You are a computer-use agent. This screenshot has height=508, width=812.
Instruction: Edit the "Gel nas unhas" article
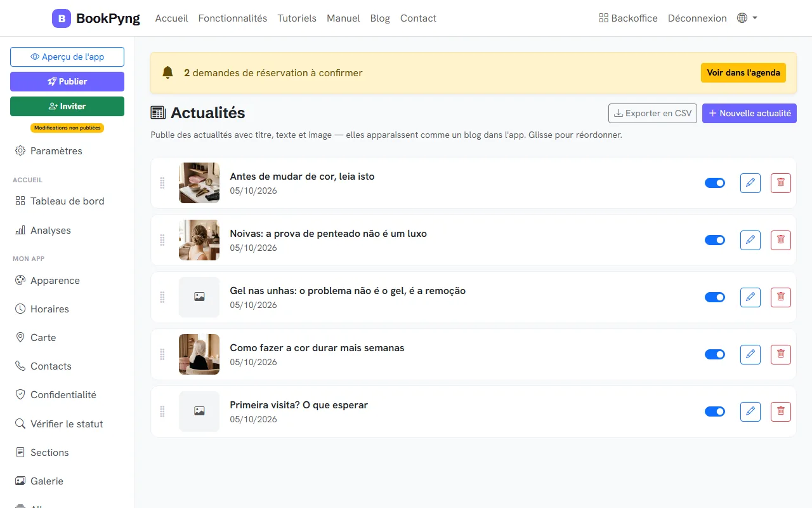[750, 297]
